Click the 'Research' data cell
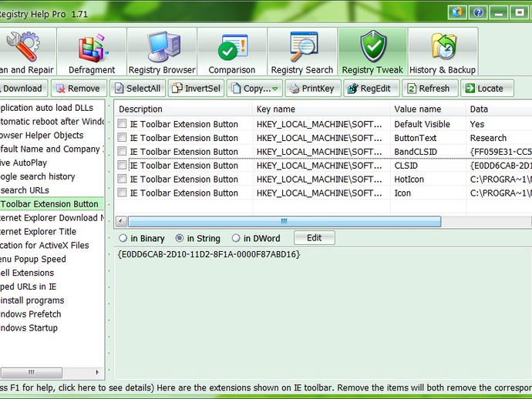532x399 pixels. tap(488, 138)
